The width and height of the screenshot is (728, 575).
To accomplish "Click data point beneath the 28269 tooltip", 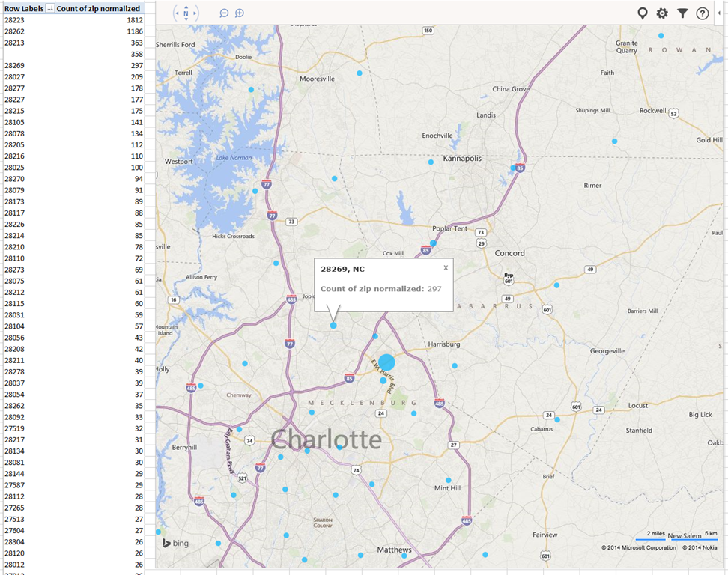I will pyautogui.click(x=333, y=325).
